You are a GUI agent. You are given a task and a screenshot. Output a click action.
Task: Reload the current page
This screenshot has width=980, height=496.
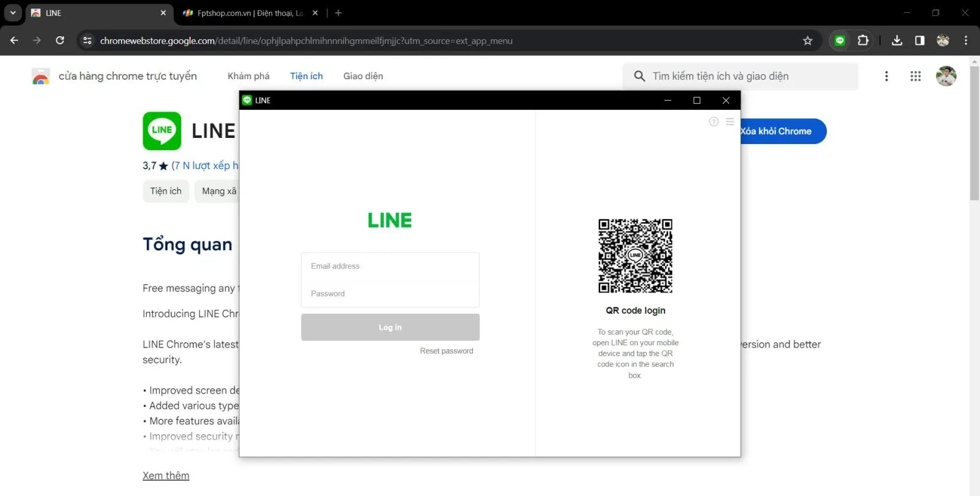pos(60,40)
